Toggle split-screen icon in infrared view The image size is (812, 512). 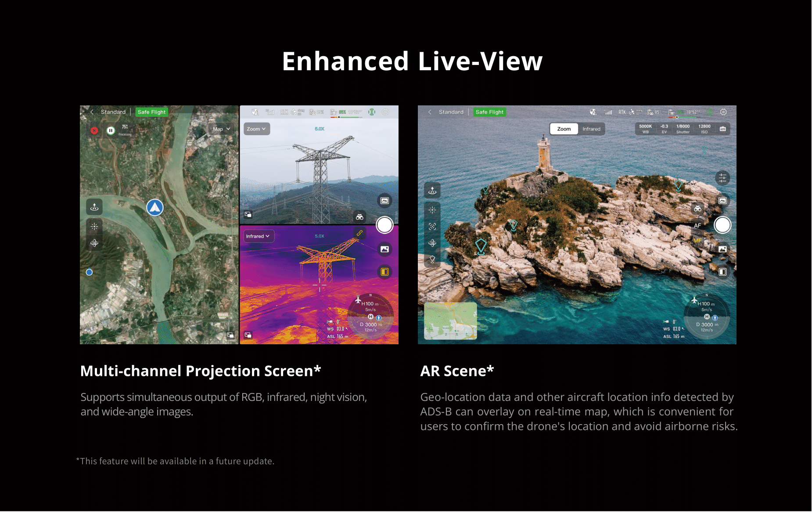pyautogui.click(x=384, y=272)
